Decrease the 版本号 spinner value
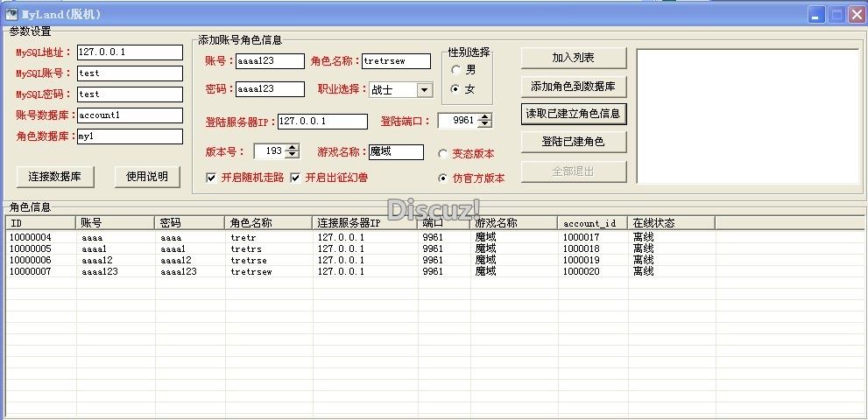868x420 pixels. (293, 155)
